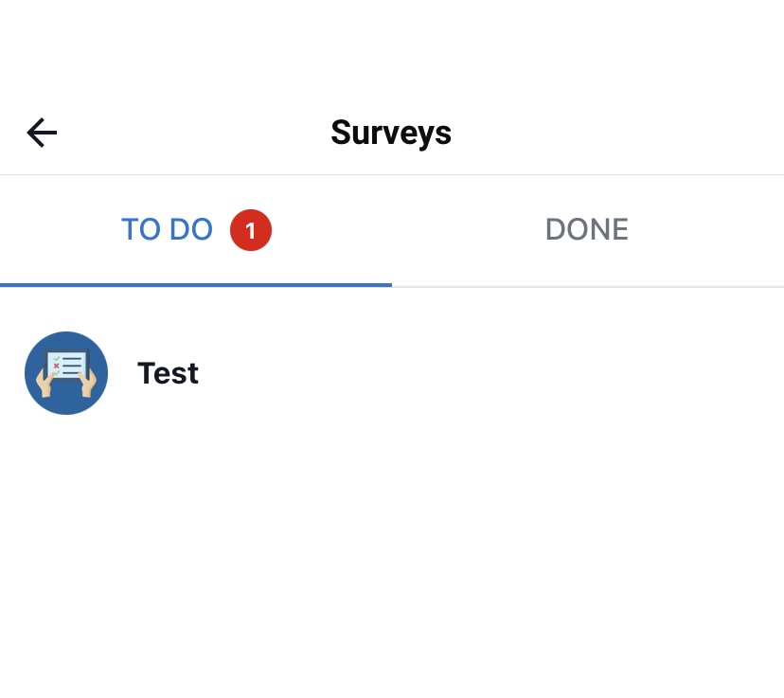The width and height of the screenshot is (784, 698).
Task: Tap the number 1 in red circle
Action: point(251,230)
